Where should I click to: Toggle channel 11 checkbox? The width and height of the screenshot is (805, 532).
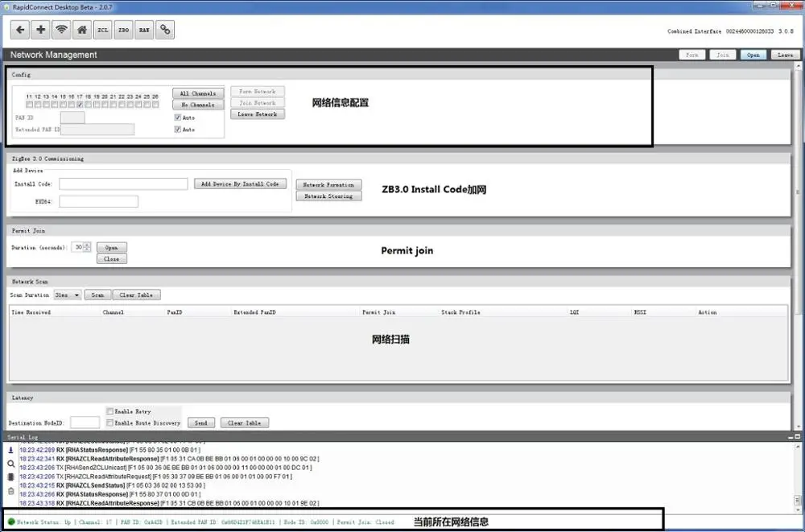pyautogui.click(x=29, y=105)
